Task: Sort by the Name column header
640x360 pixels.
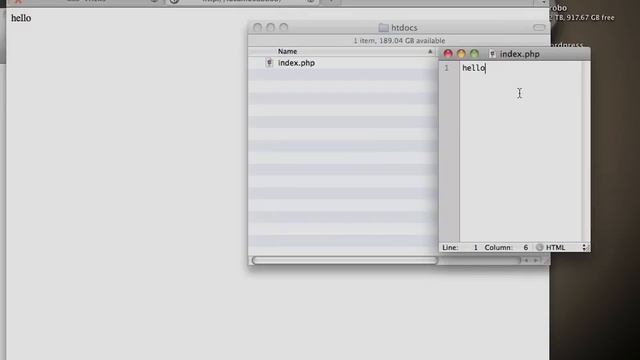Action: click(x=287, y=51)
